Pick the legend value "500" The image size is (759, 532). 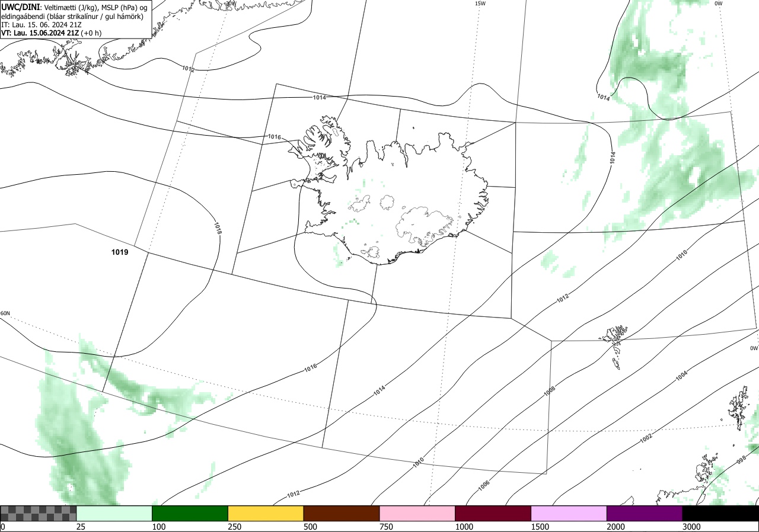click(311, 527)
